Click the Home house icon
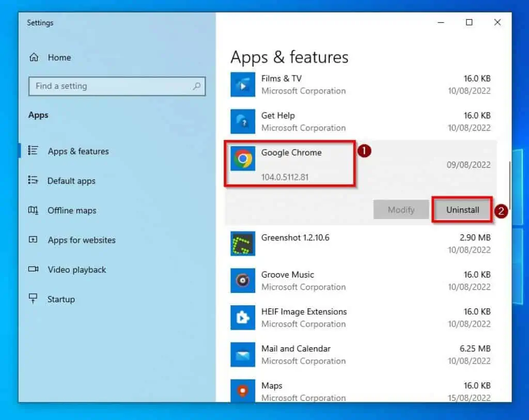The height and width of the screenshot is (420, 529). [x=34, y=57]
